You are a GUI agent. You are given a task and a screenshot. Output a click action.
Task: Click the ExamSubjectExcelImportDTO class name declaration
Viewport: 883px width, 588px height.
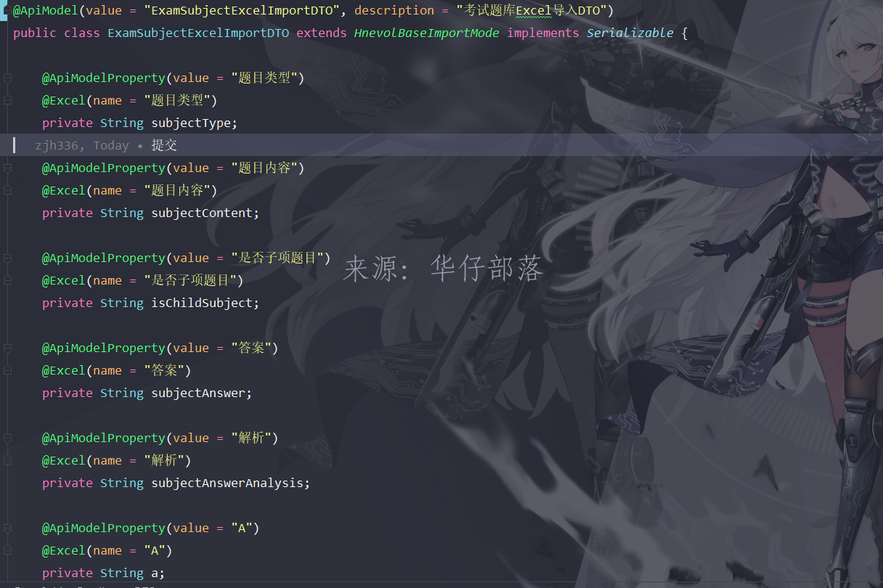point(198,33)
